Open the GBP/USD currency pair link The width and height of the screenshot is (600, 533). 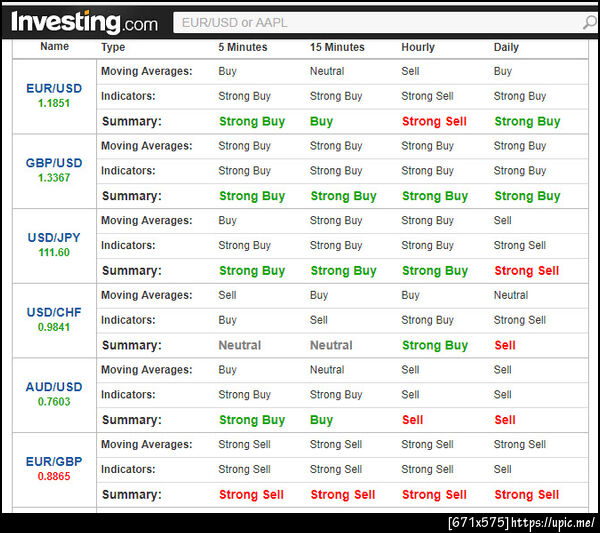(x=54, y=163)
